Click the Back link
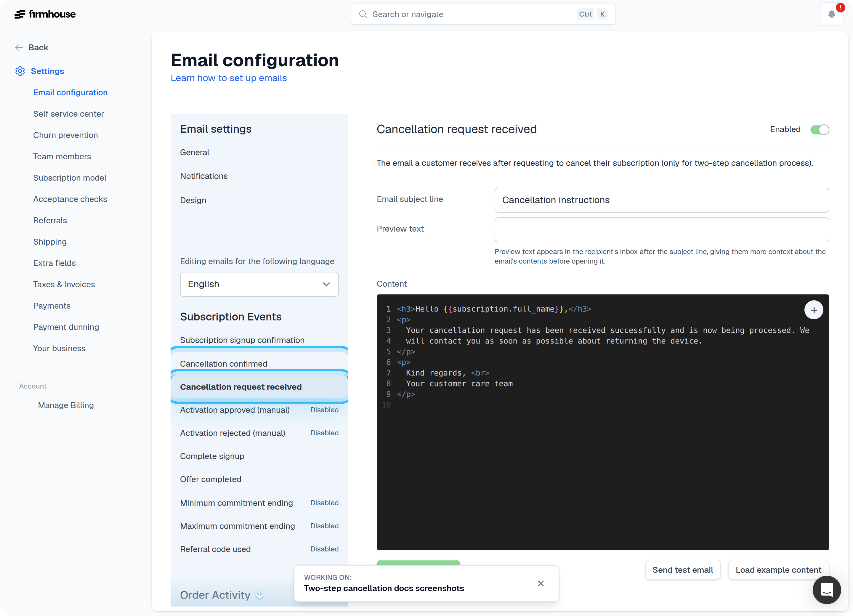The image size is (853, 616). [x=39, y=47]
